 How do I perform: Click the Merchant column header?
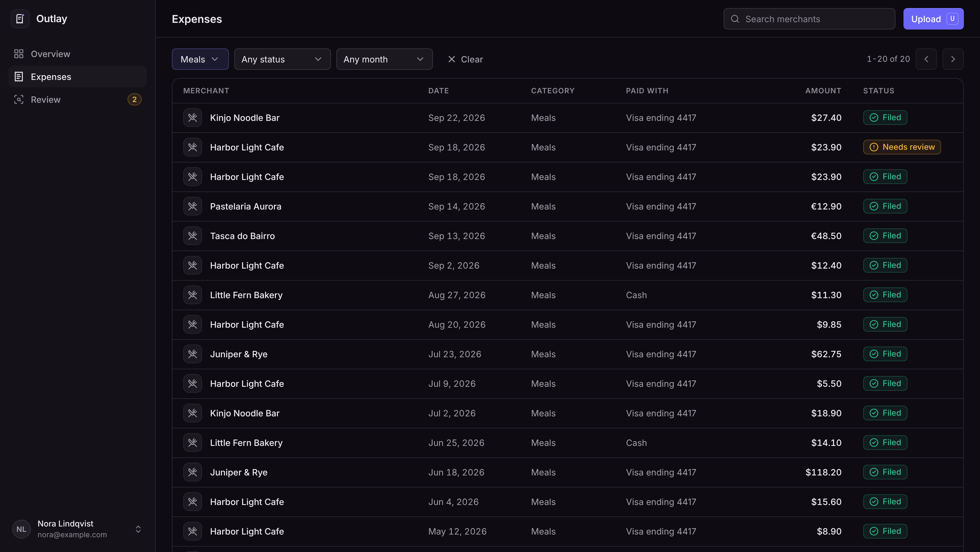[206, 91]
